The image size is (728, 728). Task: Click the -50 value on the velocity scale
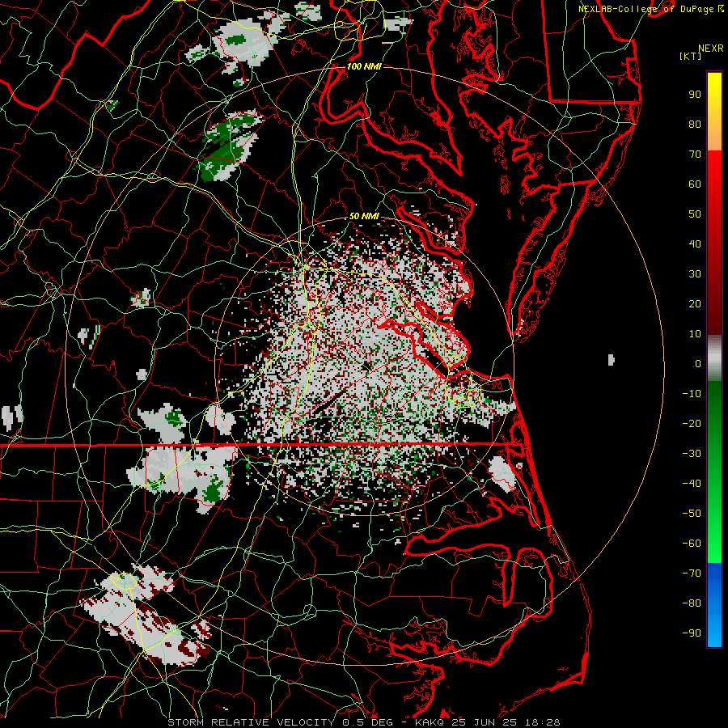pos(692,514)
